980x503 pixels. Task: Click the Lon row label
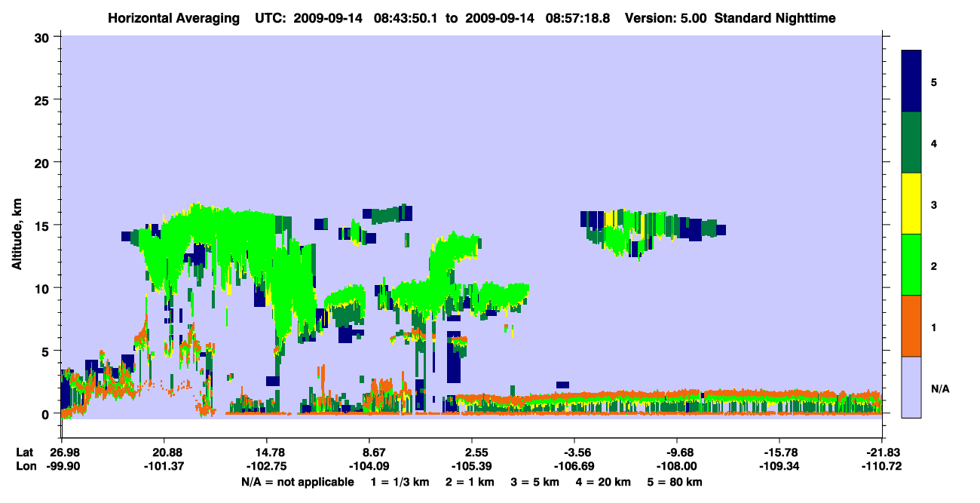[26, 467]
